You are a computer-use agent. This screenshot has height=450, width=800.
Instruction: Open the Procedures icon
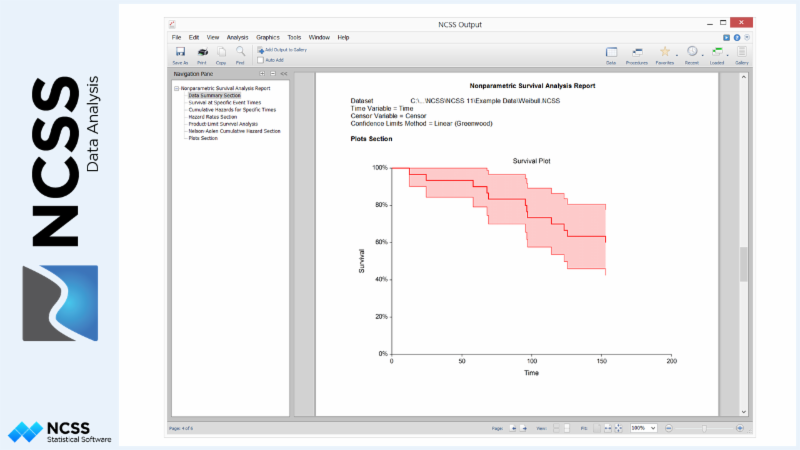637,52
